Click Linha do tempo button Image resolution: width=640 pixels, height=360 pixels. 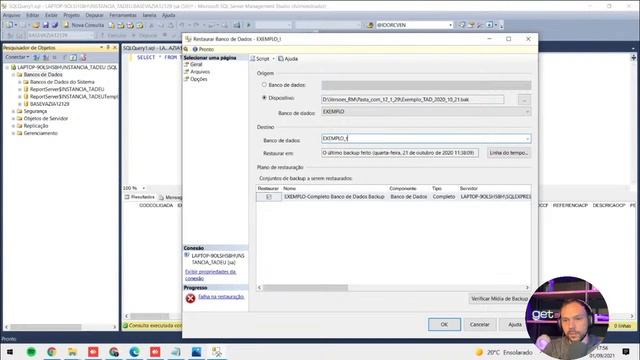(509, 153)
